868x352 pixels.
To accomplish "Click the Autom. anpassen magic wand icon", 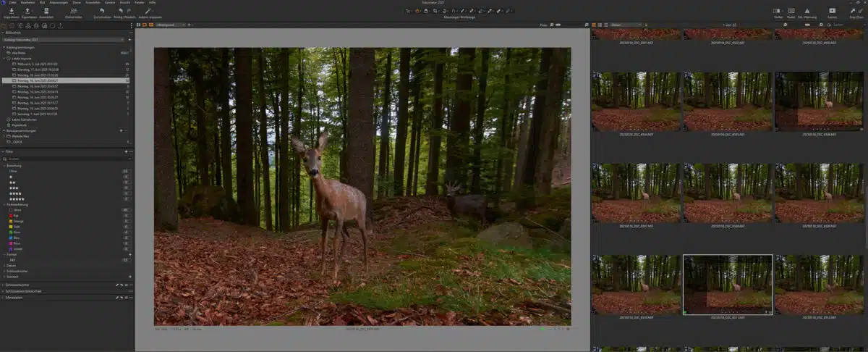I will [148, 11].
